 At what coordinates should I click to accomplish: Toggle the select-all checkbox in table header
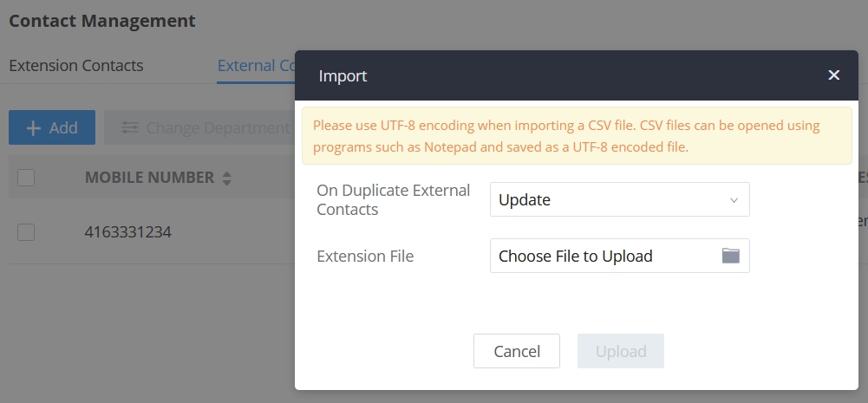tap(26, 178)
